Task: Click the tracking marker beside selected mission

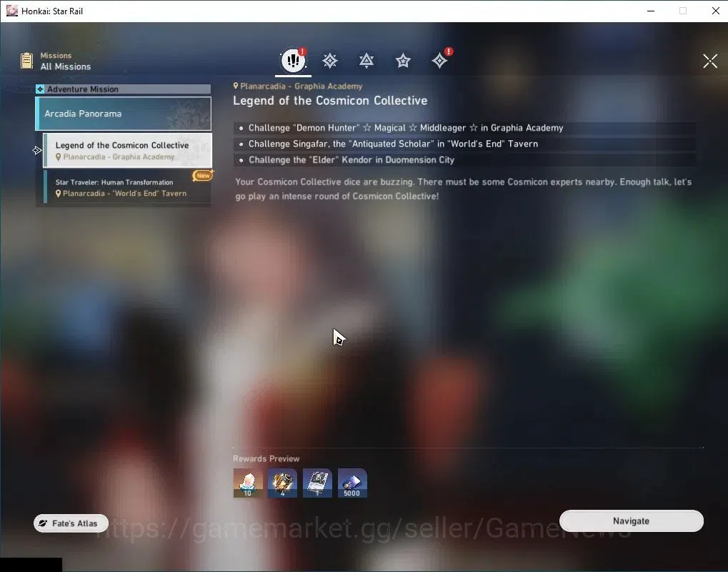Action: tap(37, 150)
